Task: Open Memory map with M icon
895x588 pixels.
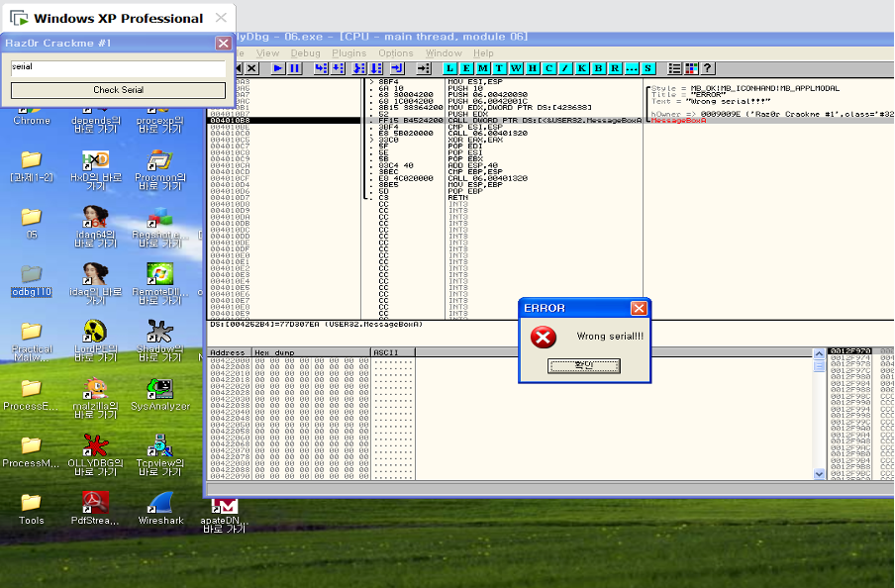Action: tap(483, 68)
